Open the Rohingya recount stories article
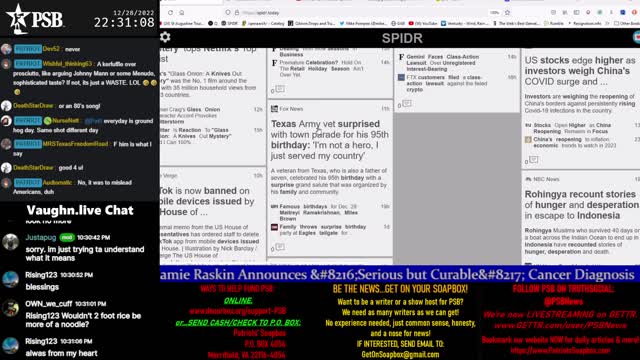 coord(581,204)
